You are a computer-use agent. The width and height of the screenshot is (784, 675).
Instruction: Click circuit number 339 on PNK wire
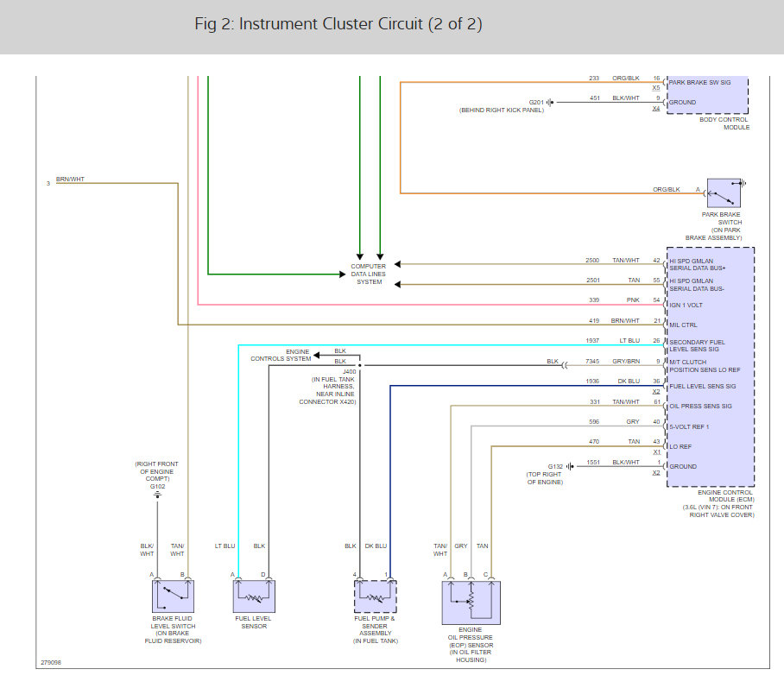pyautogui.click(x=594, y=300)
